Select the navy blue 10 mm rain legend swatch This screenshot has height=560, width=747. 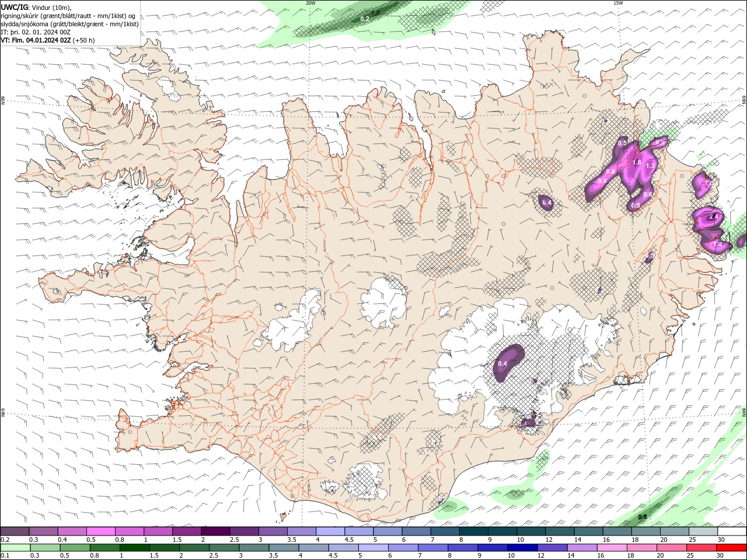point(522,548)
